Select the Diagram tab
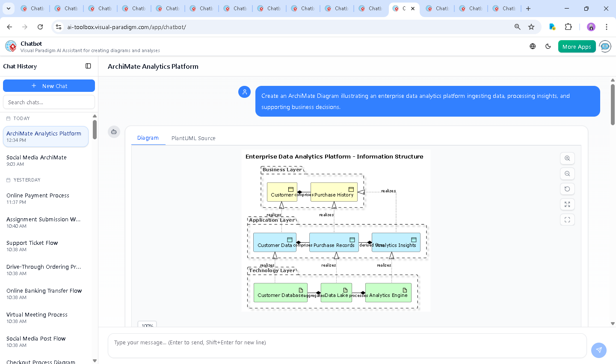 pos(148,138)
